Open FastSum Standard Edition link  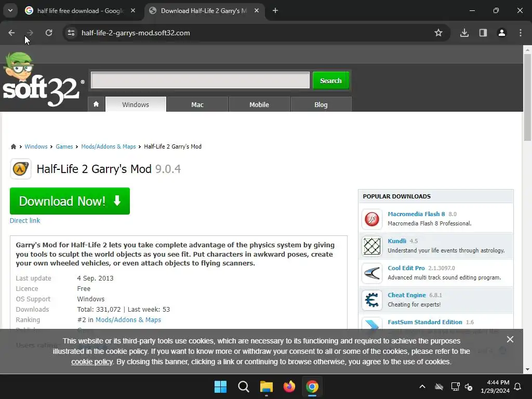tap(425, 322)
